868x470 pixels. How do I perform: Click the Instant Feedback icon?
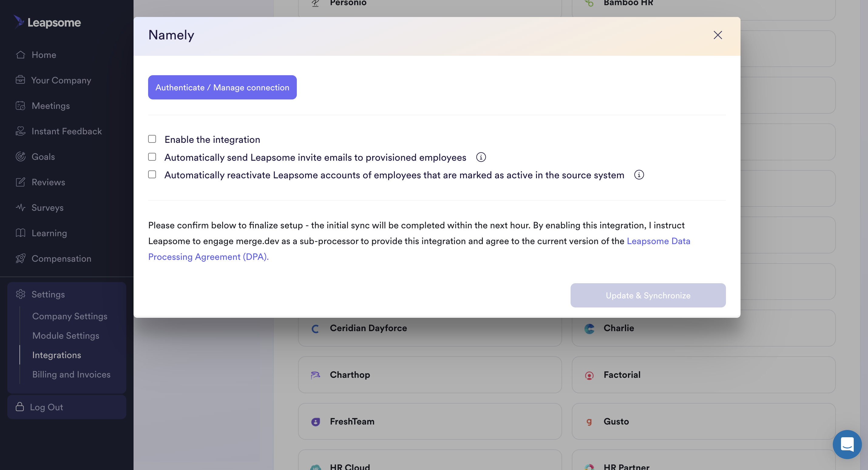coord(21,131)
